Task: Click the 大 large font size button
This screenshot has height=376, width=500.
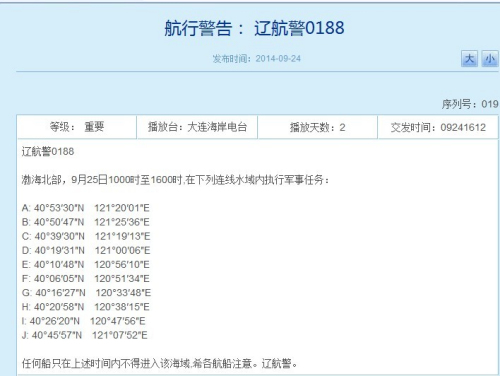Action: coord(469,59)
